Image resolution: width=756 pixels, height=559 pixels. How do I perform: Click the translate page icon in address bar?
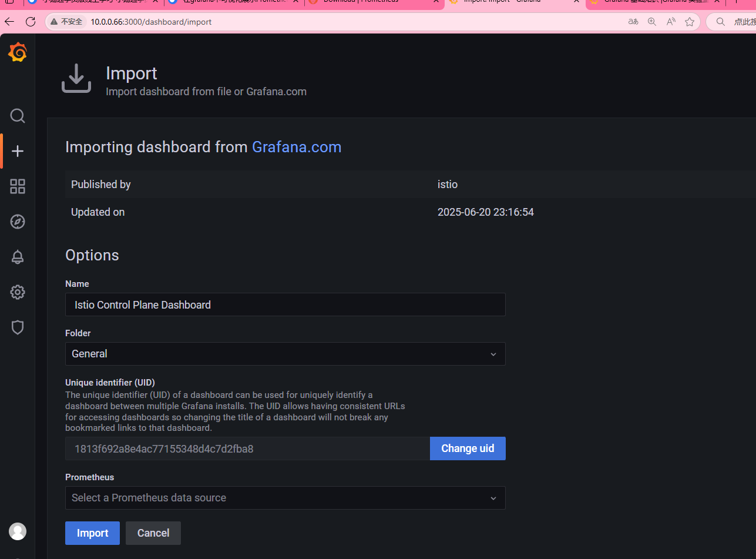[633, 22]
